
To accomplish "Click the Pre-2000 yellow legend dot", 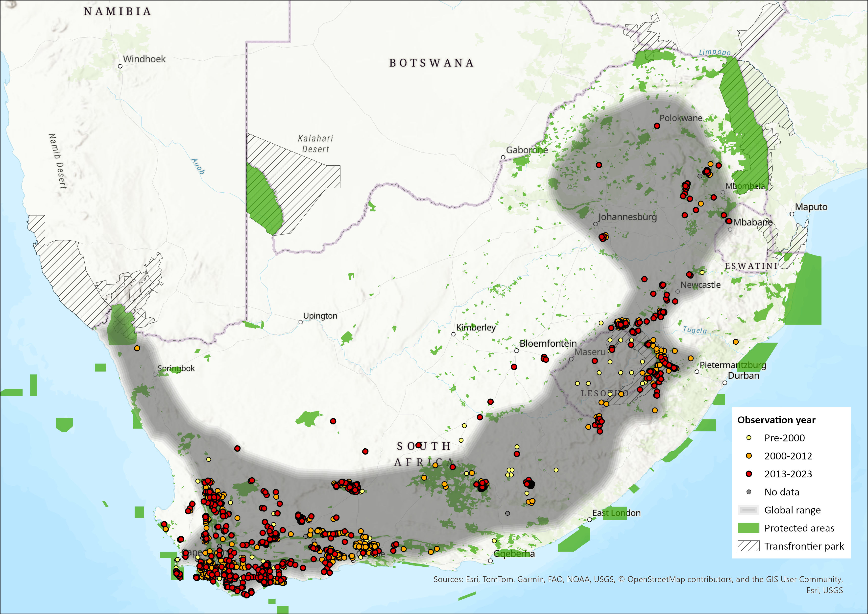I will pos(748,438).
